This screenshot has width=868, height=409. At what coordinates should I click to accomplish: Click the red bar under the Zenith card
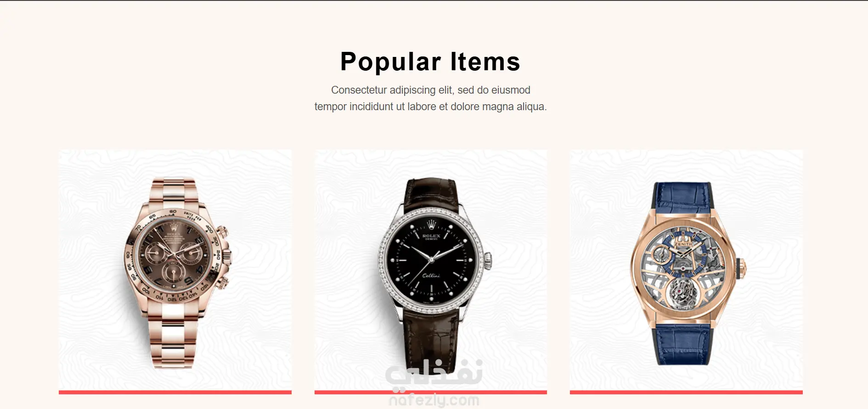686,392
